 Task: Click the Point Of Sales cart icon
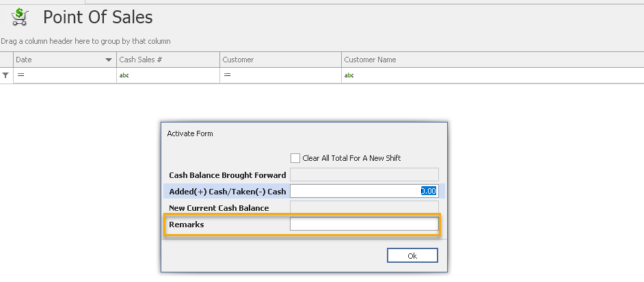pyautogui.click(x=19, y=17)
